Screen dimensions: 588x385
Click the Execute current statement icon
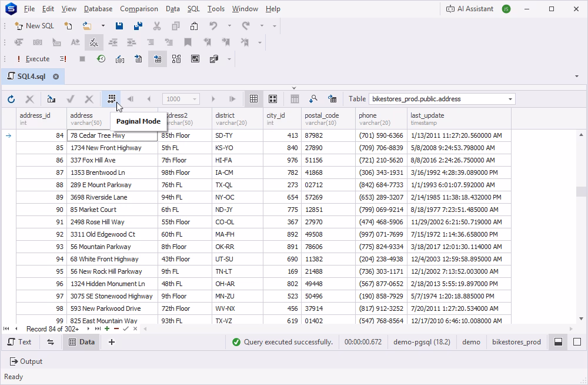click(63, 59)
